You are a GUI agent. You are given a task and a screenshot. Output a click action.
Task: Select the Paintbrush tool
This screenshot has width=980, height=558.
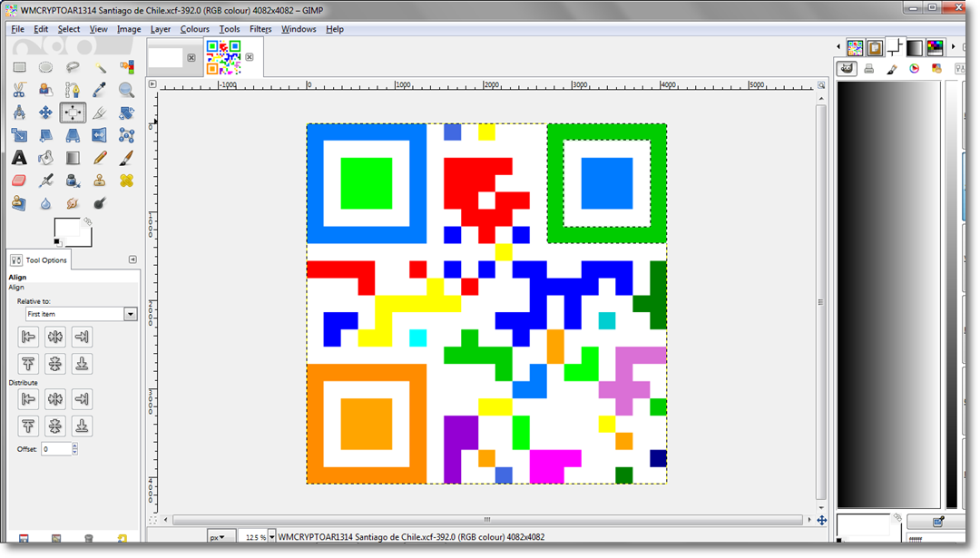[x=126, y=158]
